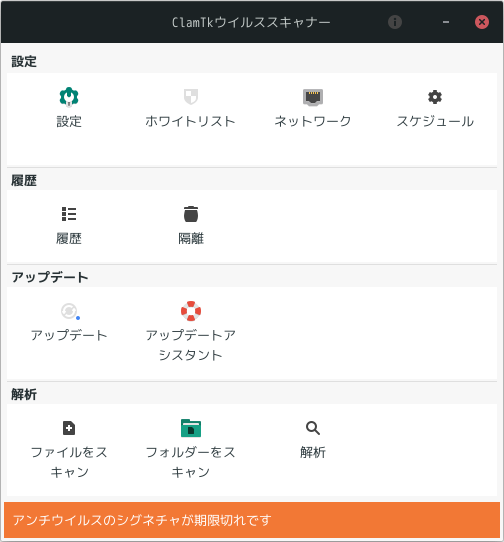Click the アップデートアシスタント text label
This screenshot has height=542, width=504.
pyautogui.click(x=190, y=345)
